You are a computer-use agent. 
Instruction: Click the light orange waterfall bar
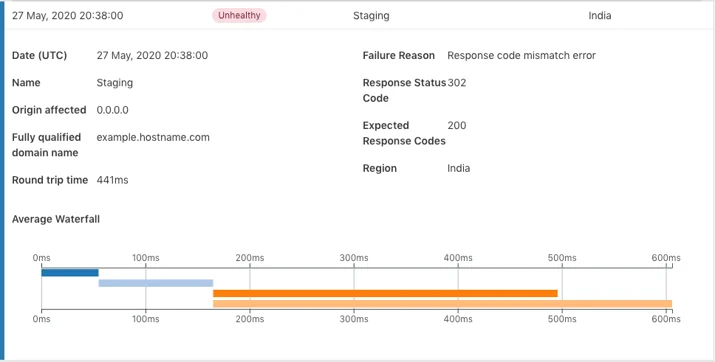[x=442, y=304]
